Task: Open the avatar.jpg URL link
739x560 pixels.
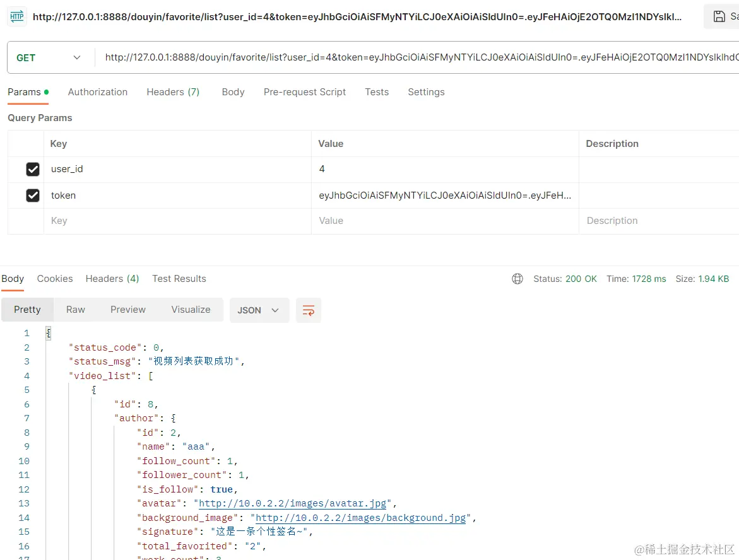Action: [x=292, y=503]
